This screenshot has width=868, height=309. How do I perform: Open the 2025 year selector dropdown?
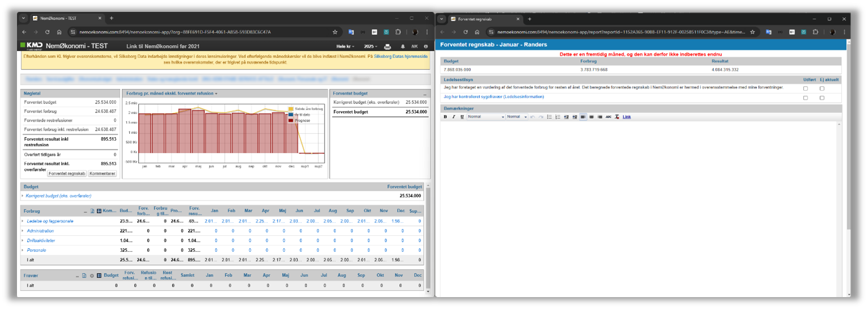click(371, 46)
